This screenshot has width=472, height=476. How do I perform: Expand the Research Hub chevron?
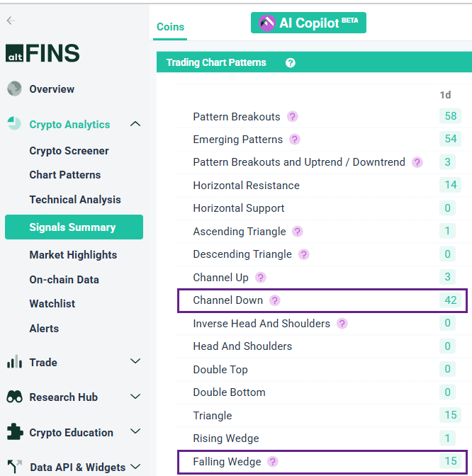pos(135,397)
